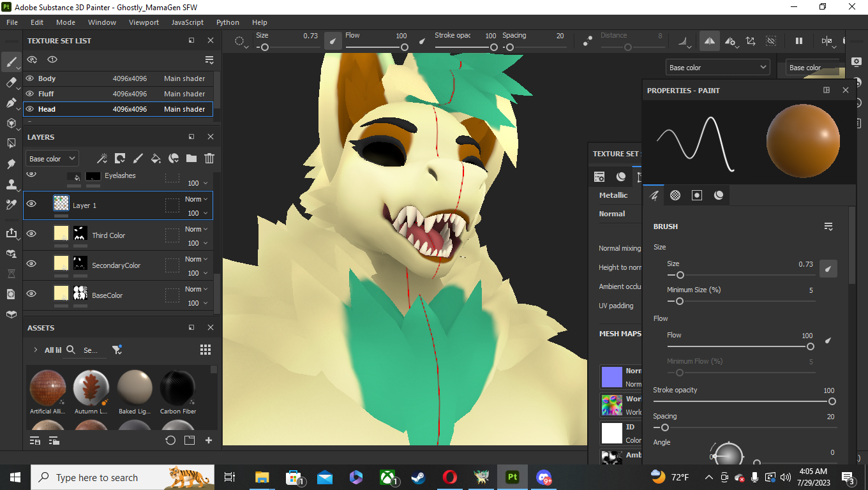This screenshot has width=868, height=490.
Task: Select the Carbon Fiber material thumbnail
Action: coord(178,387)
